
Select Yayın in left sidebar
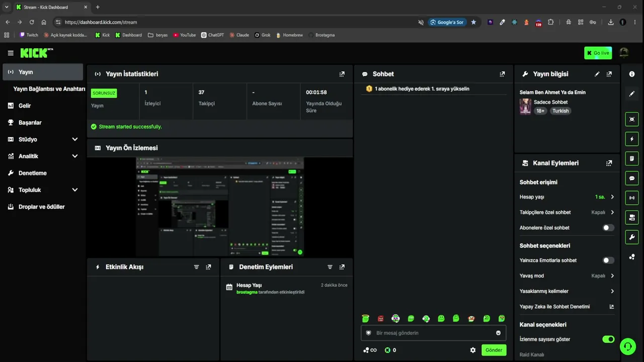pyautogui.click(x=43, y=72)
